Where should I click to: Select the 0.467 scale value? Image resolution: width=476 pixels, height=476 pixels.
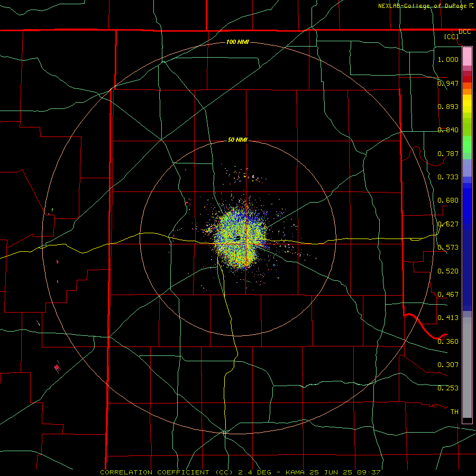448,295
